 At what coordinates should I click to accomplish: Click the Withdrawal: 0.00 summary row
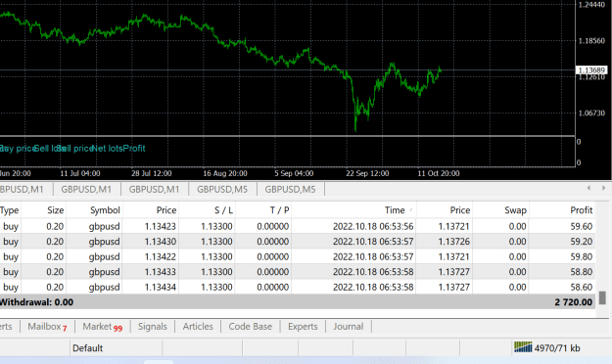point(298,302)
